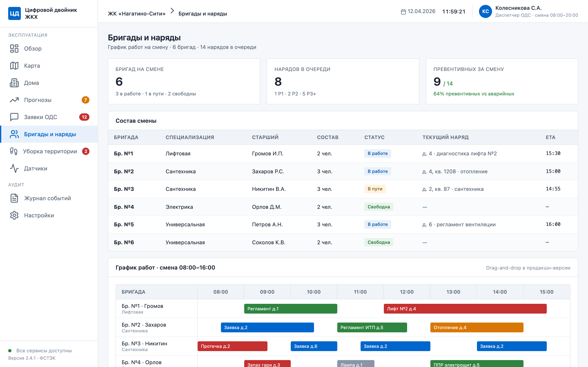
Task: Click the red 12 badge on Заявки ОДС
Action: (84, 117)
